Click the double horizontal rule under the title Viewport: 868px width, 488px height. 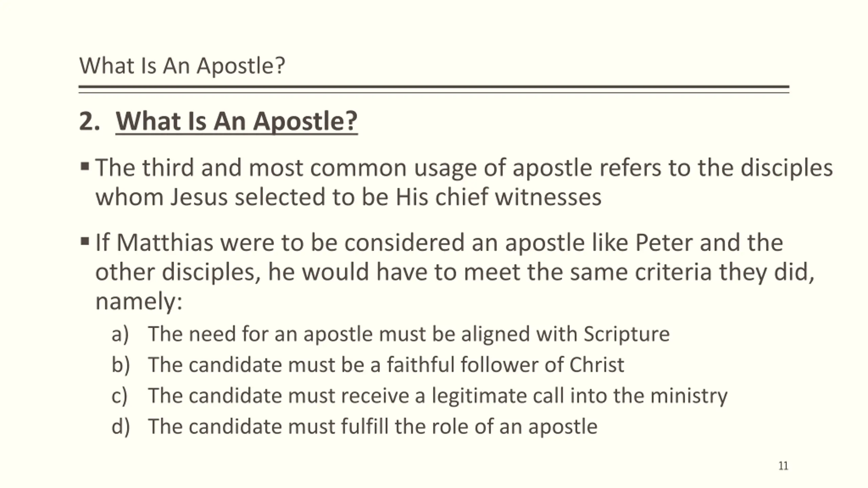pyautogui.click(x=434, y=89)
